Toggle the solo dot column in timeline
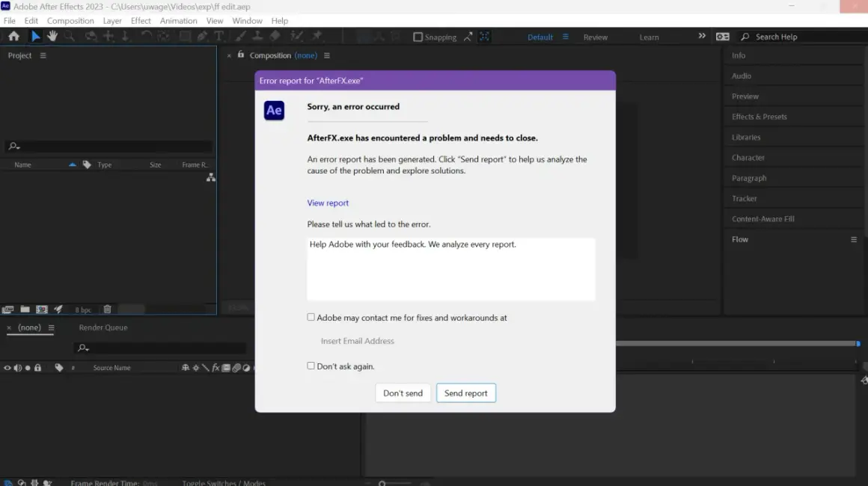This screenshot has height=486, width=868. point(28,368)
